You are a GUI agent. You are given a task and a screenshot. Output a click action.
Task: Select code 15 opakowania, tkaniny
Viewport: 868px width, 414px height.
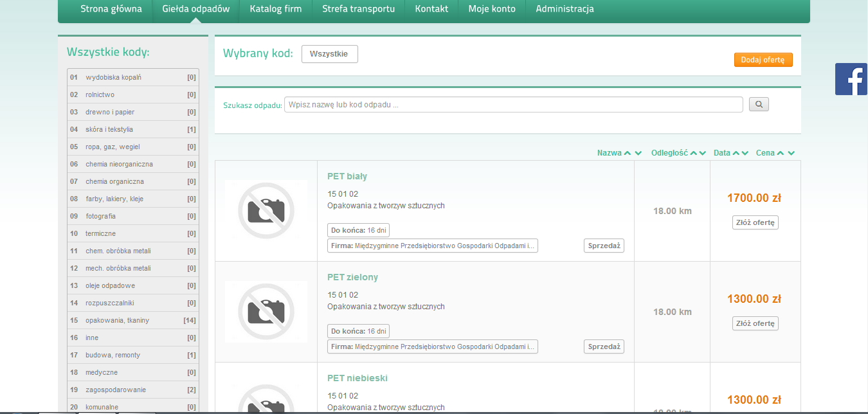133,320
